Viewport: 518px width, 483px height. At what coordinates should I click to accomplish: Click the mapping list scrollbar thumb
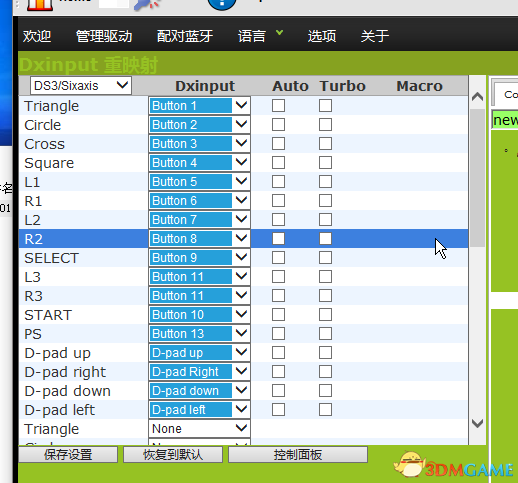[478, 177]
